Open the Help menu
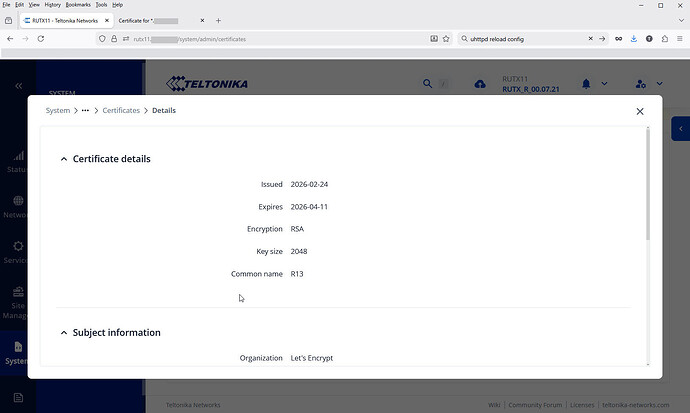Screen dimensions: 690x413 click(117, 5)
